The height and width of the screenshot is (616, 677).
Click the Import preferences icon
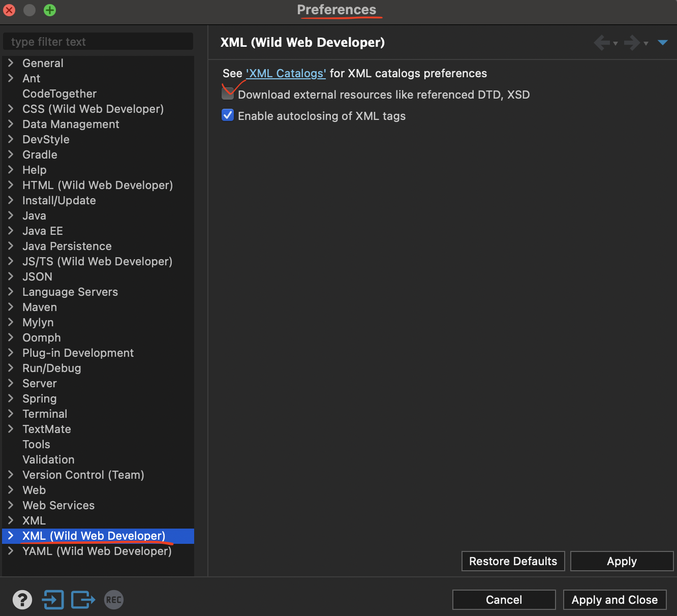[53, 600]
